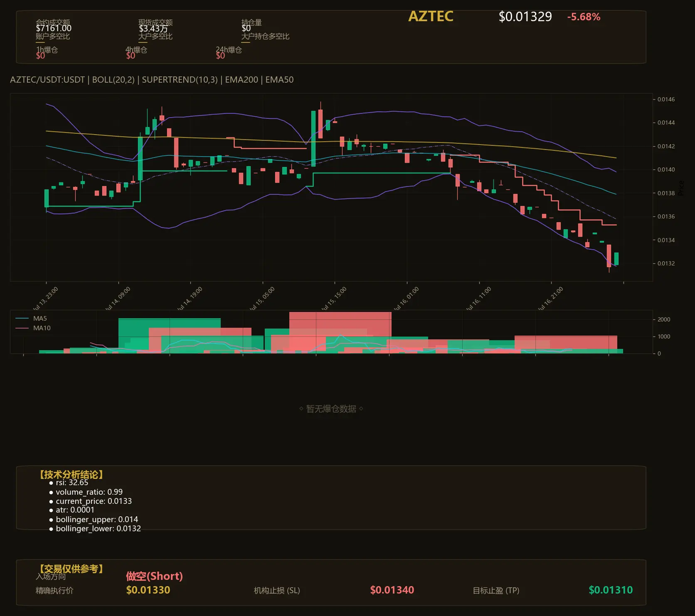
Task: Click the Jul 16, 11:00 time label
Action: click(x=478, y=299)
